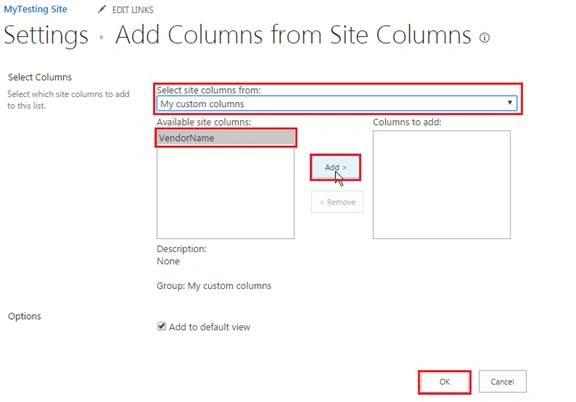Select VendorName in available site columns
This screenshot has width=576, height=402.
(226, 138)
